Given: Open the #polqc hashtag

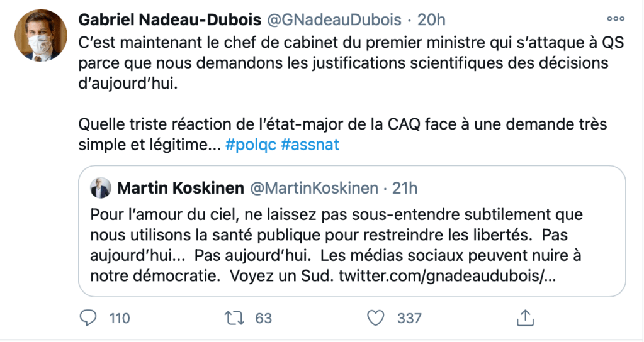Looking at the screenshot, I should 250,145.
